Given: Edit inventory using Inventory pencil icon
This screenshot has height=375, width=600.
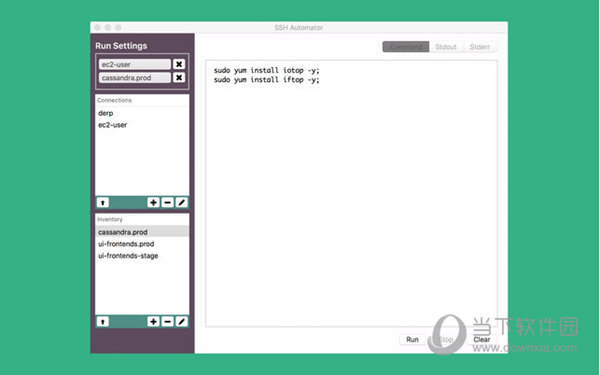Looking at the screenshot, I should click(182, 321).
